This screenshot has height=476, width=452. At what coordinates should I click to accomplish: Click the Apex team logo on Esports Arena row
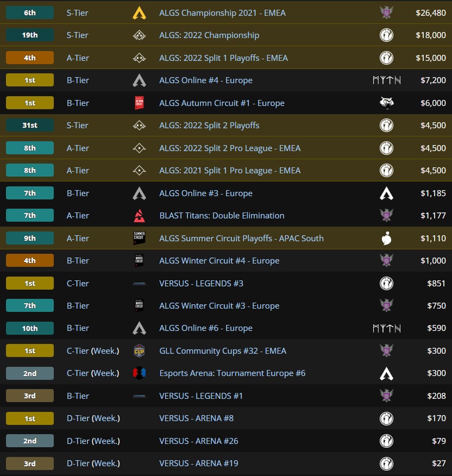pos(386,373)
